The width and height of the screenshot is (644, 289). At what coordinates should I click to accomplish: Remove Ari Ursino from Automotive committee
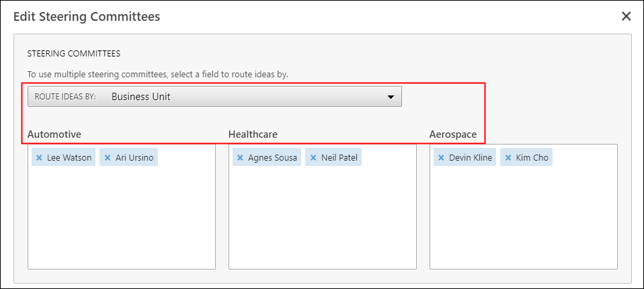[x=108, y=158]
